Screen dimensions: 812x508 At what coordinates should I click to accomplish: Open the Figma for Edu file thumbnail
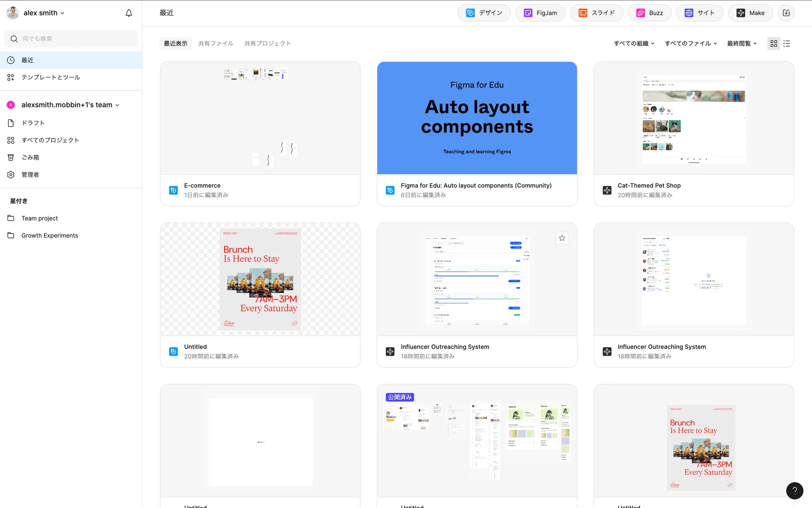pyautogui.click(x=477, y=118)
